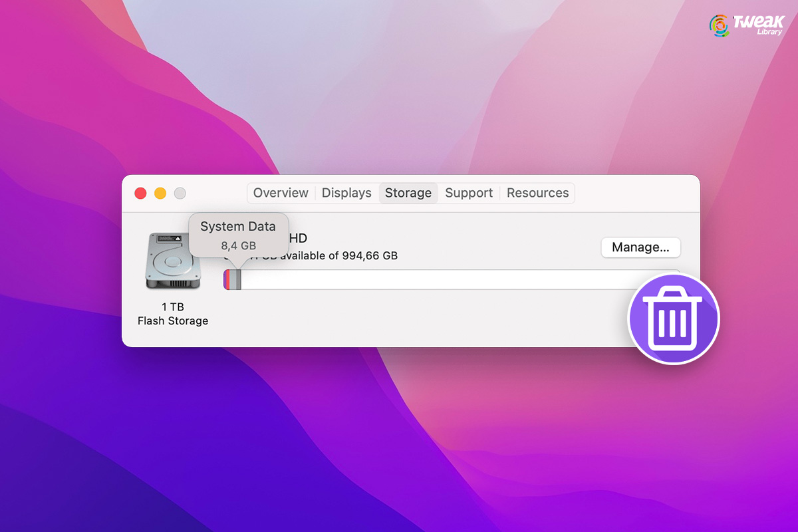This screenshot has width=798, height=532.
Task: Click the Manage... button
Action: (x=640, y=247)
